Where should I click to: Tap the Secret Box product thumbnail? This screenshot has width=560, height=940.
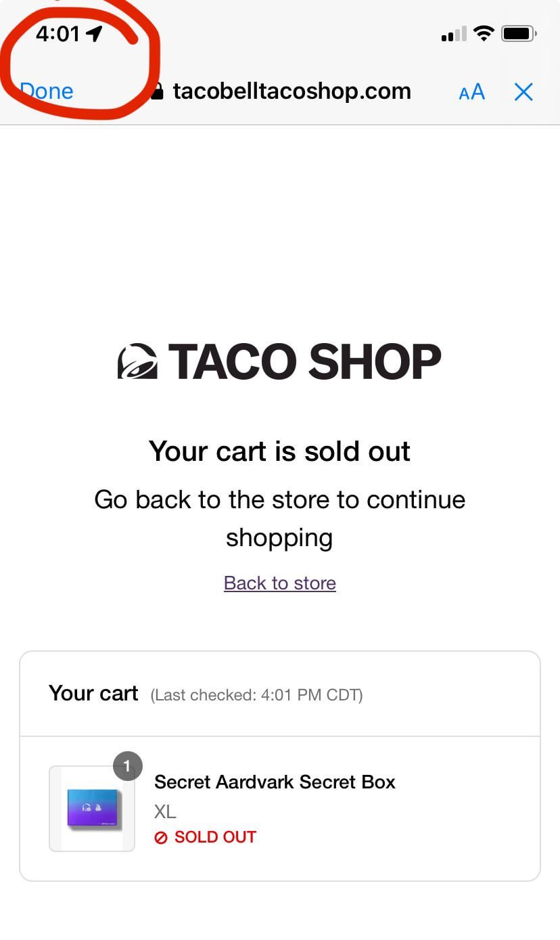92,808
